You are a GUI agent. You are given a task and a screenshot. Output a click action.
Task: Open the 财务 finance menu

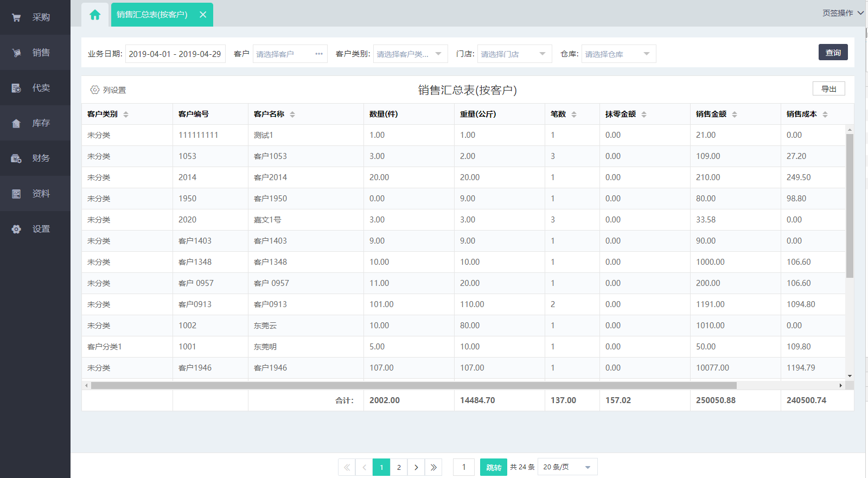pos(35,158)
